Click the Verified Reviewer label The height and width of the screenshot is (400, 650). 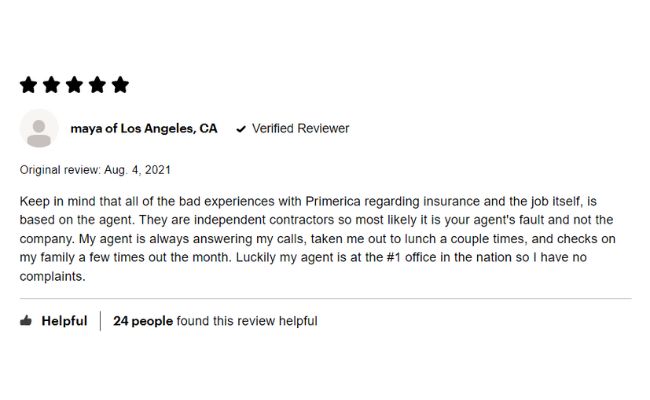point(301,128)
